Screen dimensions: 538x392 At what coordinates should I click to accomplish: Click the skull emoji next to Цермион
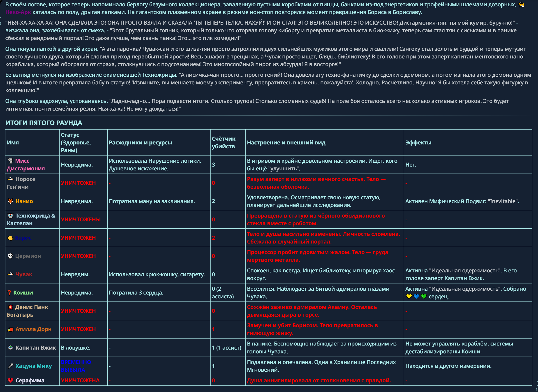[x=10, y=256]
